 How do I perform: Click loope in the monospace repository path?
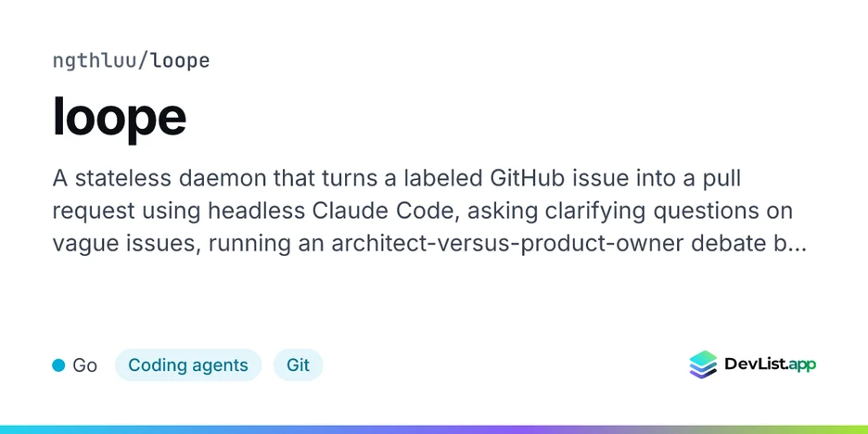181,61
